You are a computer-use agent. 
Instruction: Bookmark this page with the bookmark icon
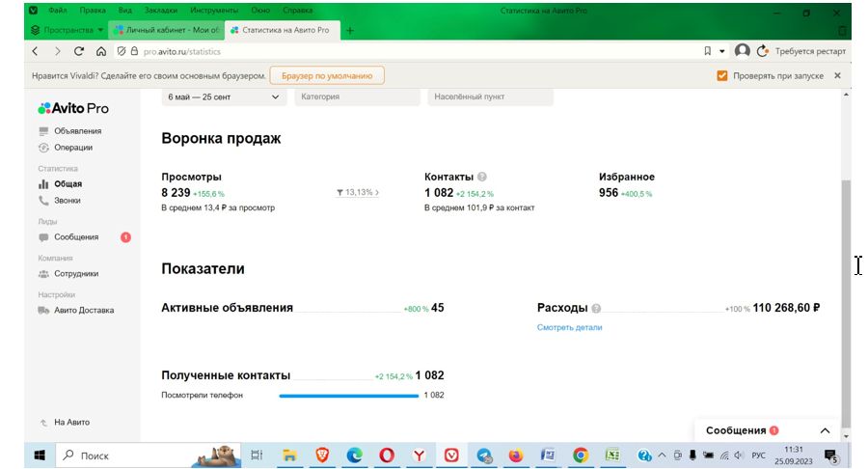coord(708,51)
